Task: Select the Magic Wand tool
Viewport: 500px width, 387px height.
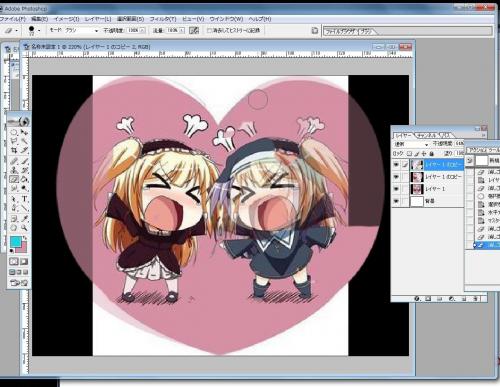Action: pos(24,141)
